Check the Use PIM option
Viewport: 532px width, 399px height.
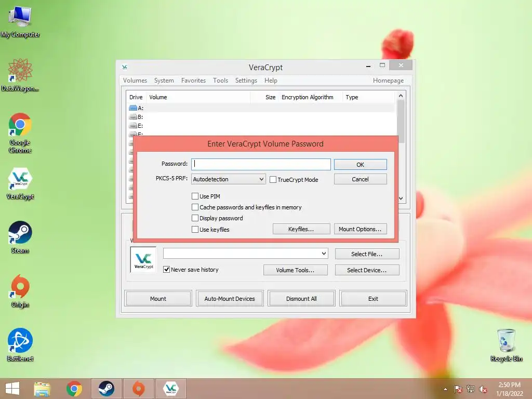click(x=195, y=196)
